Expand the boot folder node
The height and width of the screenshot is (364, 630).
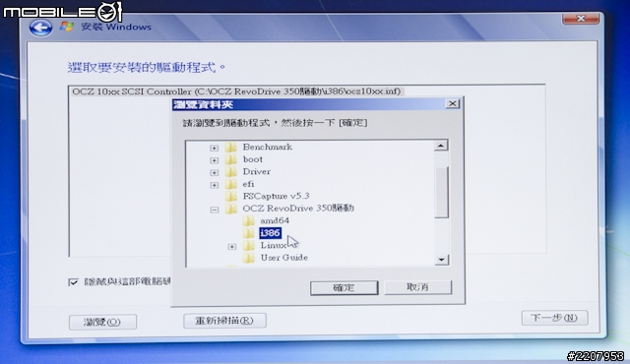pos(215,160)
